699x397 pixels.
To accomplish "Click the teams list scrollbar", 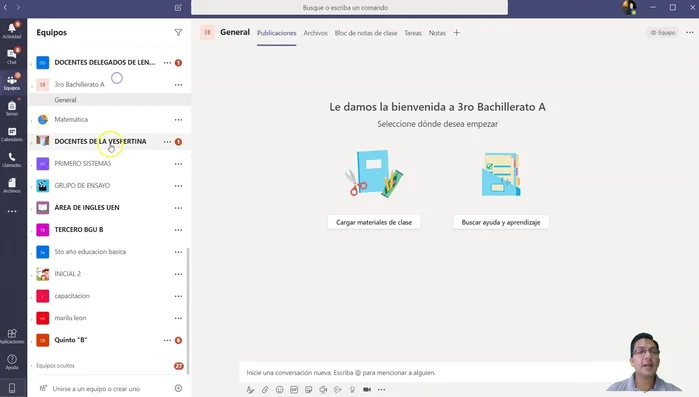I will 188,311.
